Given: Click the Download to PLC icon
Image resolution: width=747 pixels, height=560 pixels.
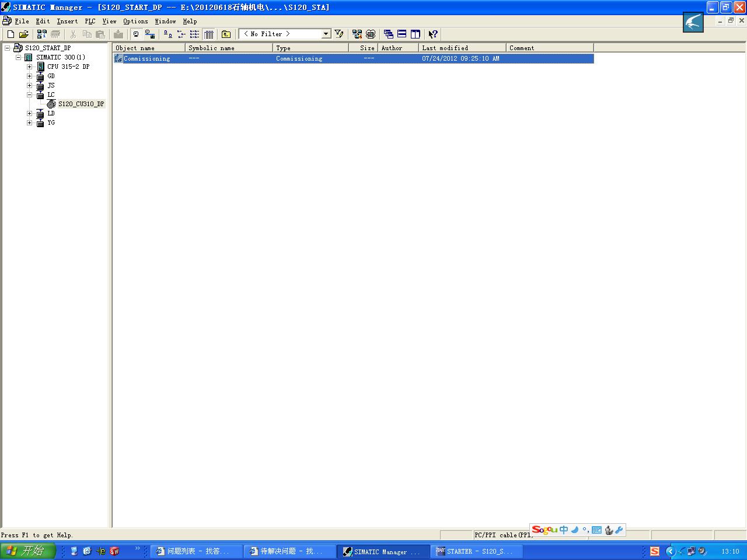Looking at the screenshot, I should tap(118, 34).
